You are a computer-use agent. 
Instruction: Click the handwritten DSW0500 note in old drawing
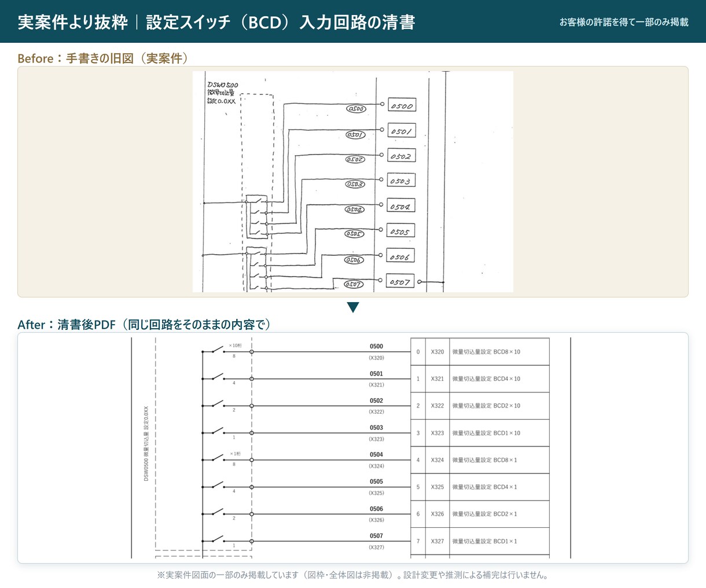223,93
